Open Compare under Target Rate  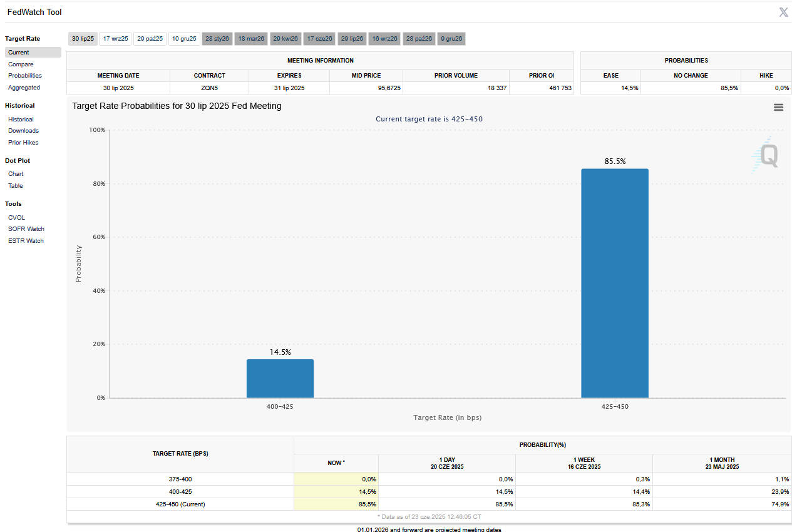[21, 64]
